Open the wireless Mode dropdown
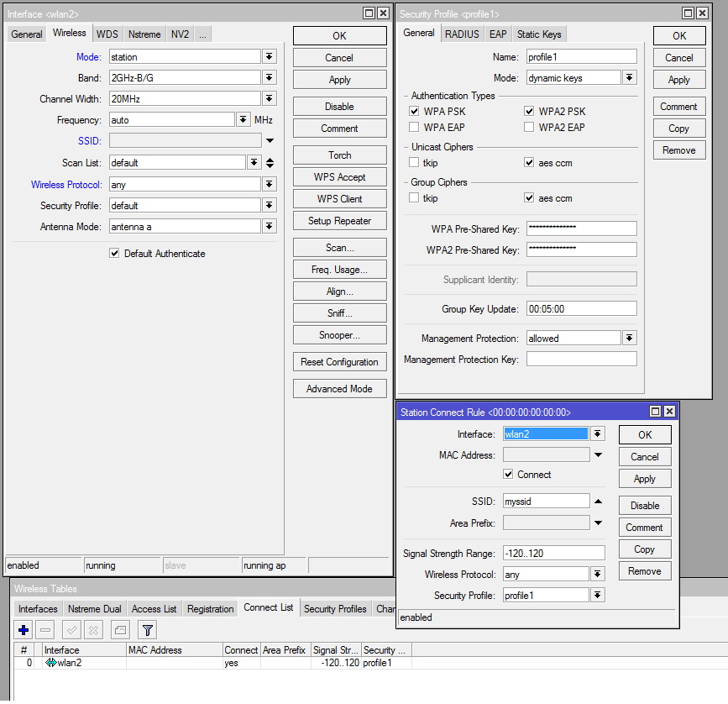The image size is (728, 704). 269,57
